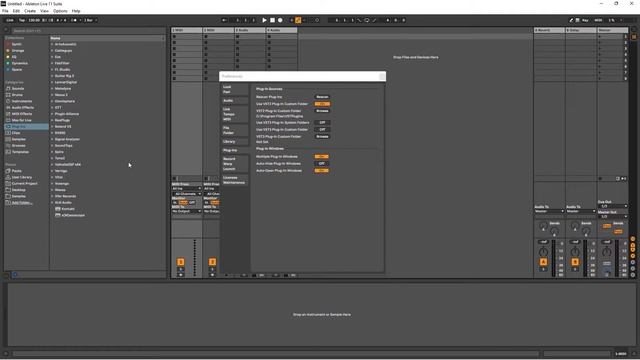Toggle the orange Automation Arm button

click(298, 20)
